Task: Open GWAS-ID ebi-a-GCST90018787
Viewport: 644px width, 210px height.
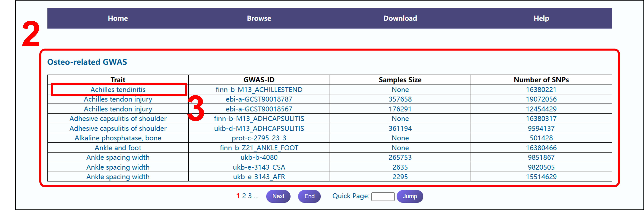Action: click(259, 99)
